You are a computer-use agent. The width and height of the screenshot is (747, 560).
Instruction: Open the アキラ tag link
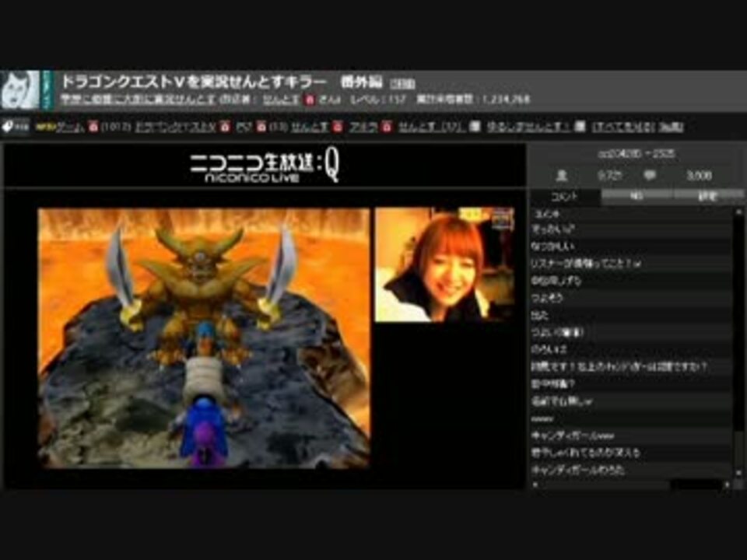pyautogui.click(x=363, y=127)
